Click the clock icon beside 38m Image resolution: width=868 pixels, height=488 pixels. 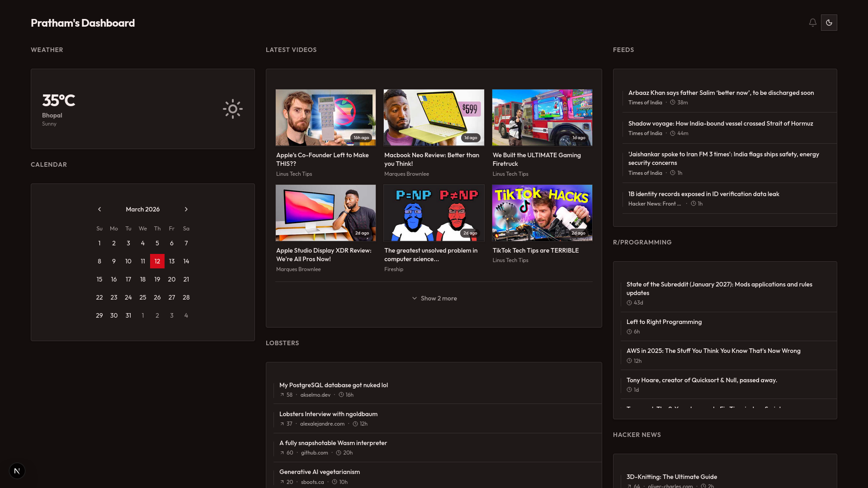pyautogui.click(x=673, y=103)
